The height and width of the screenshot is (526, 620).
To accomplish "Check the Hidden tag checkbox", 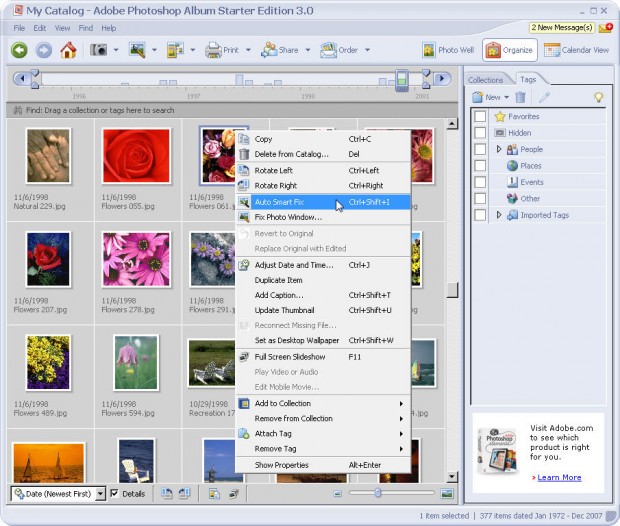I will click(480, 132).
